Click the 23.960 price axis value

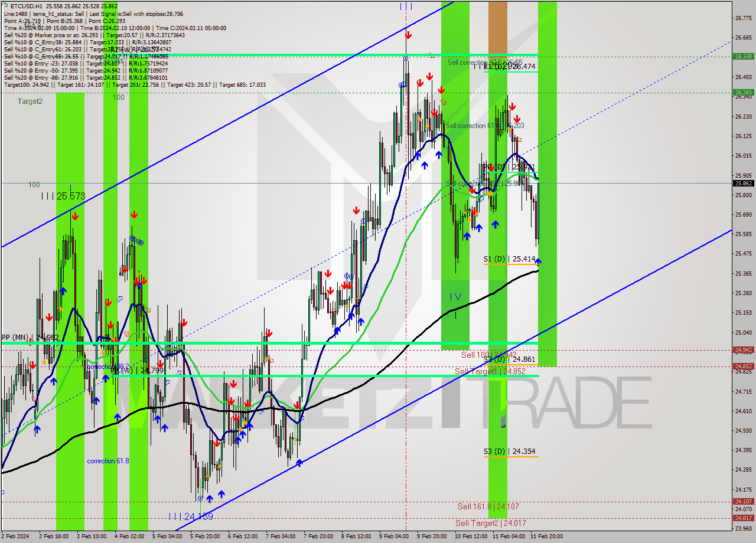click(744, 528)
